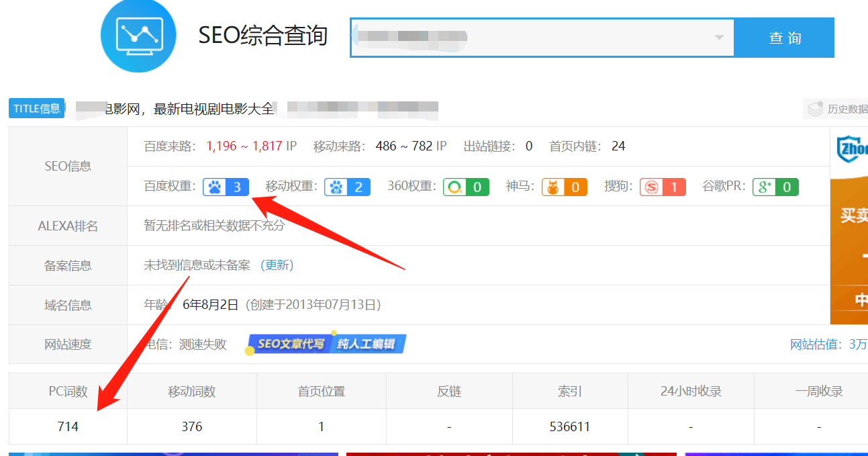Click the 历史数据 stacked-layers icon
This screenshot has width=868, height=456.
(814, 108)
